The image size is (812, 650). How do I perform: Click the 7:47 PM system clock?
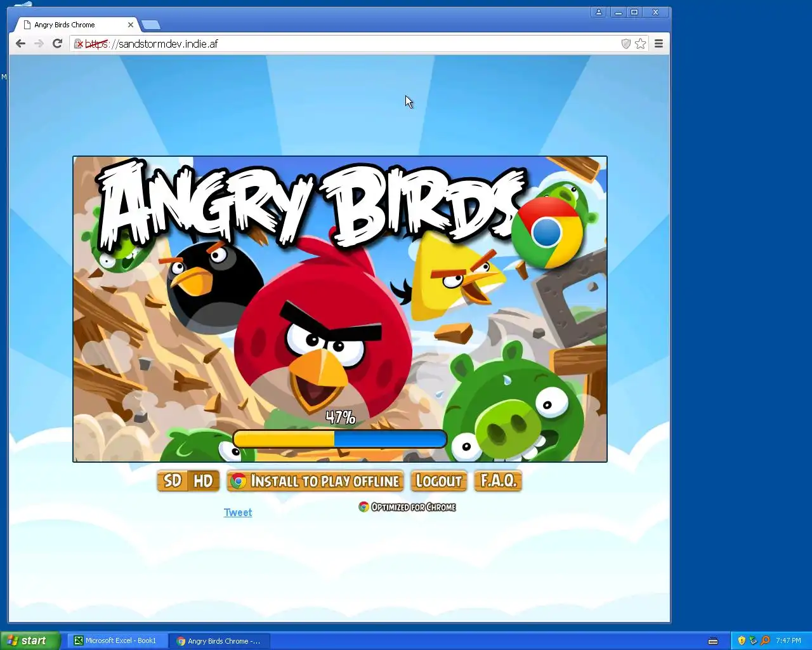tap(789, 640)
